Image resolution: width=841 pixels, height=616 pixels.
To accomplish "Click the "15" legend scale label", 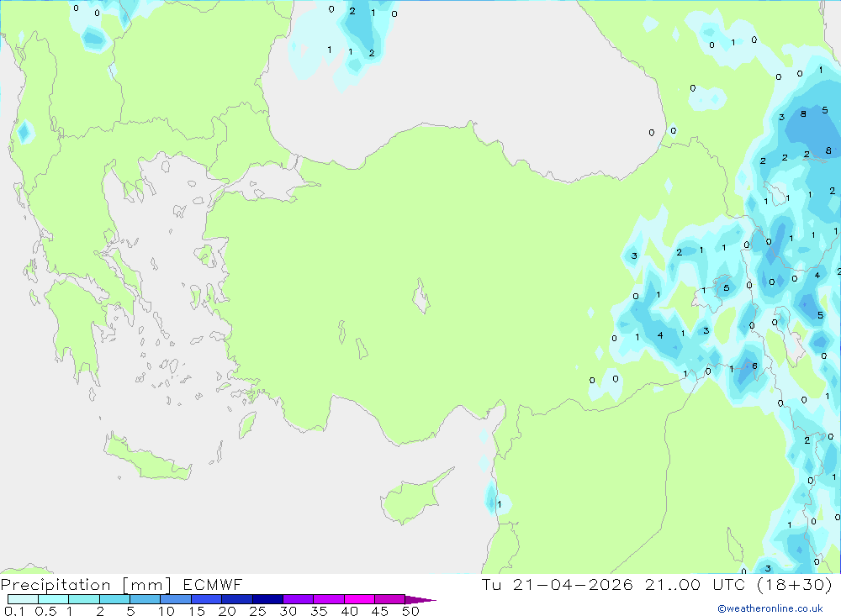I will (197, 611).
